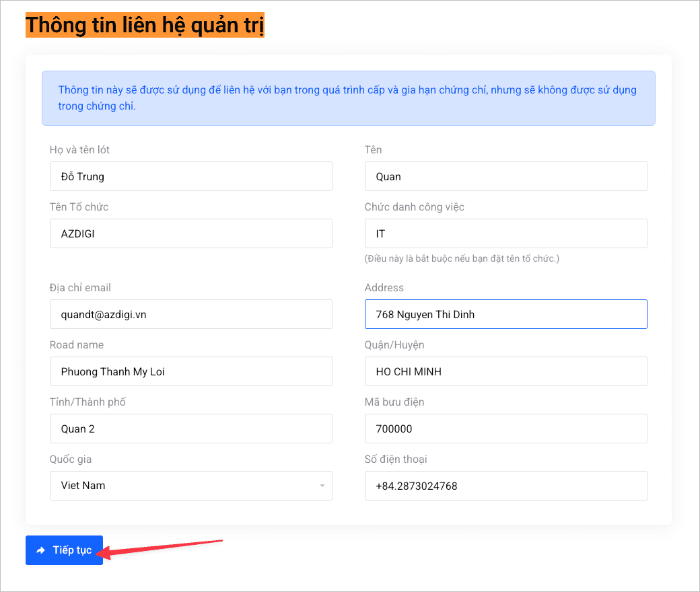Click the Quốc gia dropdown chevron
700x592 pixels.
tap(322, 486)
